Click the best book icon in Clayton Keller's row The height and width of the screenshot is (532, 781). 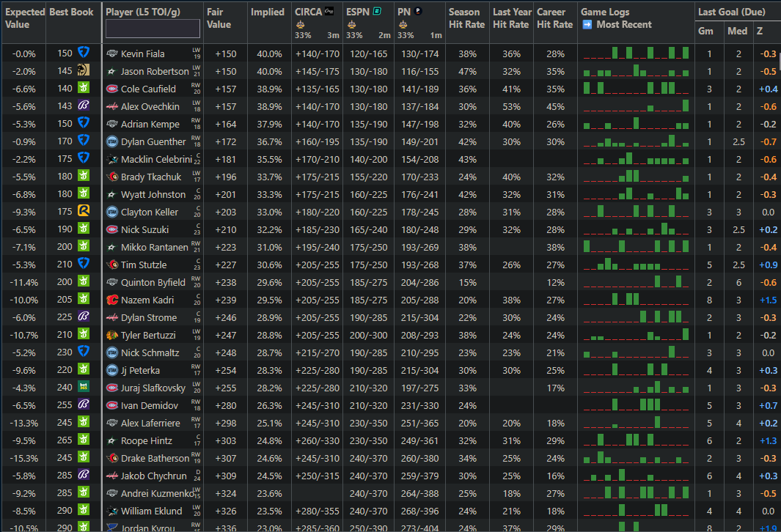coord(83,210)
